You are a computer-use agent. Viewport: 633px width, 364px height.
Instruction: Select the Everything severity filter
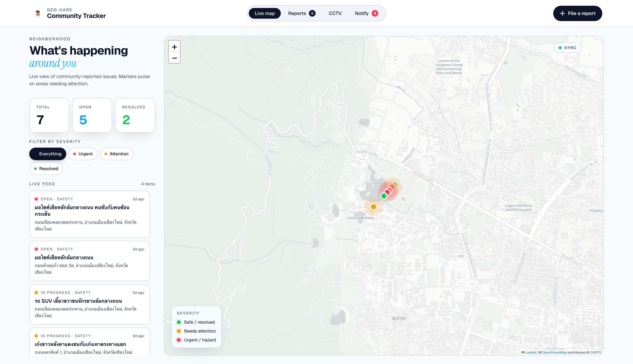point(48,154)
